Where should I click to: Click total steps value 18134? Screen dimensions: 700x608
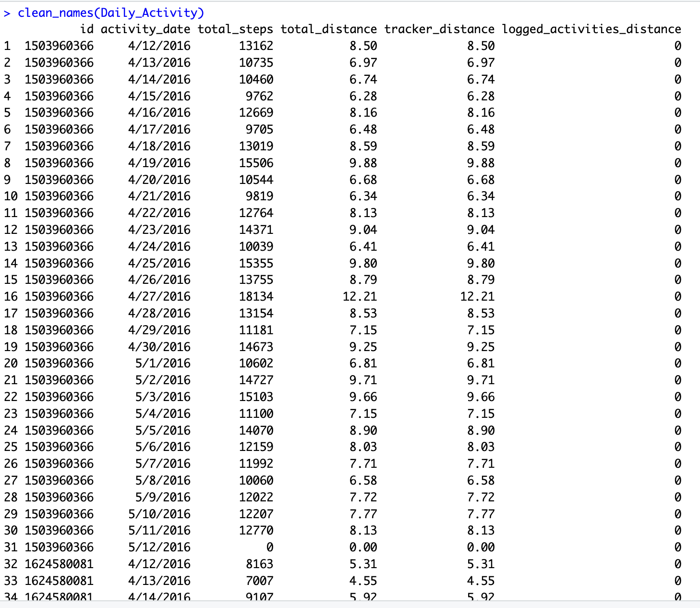click(256, 297)
